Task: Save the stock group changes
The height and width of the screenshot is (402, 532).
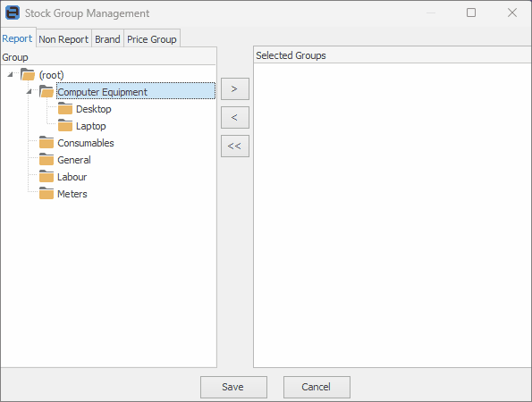Action: coord(233,387)
